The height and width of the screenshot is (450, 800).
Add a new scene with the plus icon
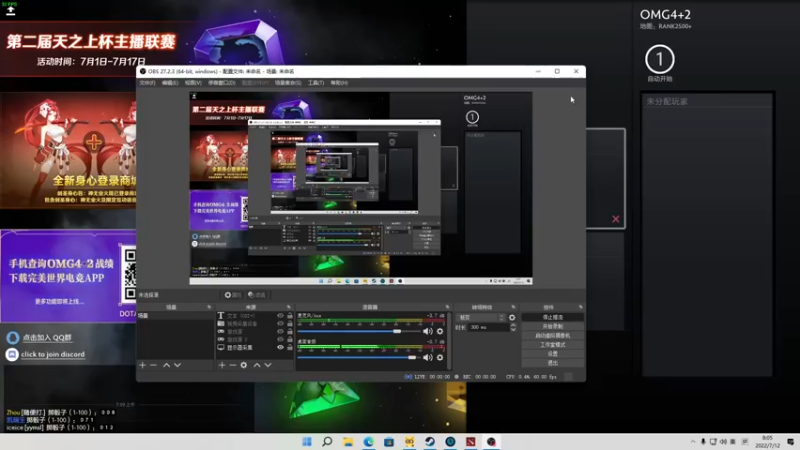[142, 365]
